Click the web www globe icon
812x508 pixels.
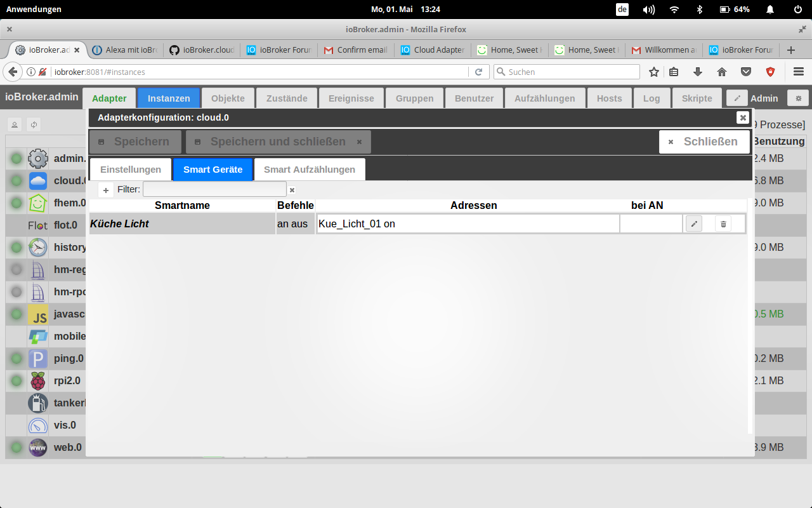pyautogui.click(x=38, y=448)
